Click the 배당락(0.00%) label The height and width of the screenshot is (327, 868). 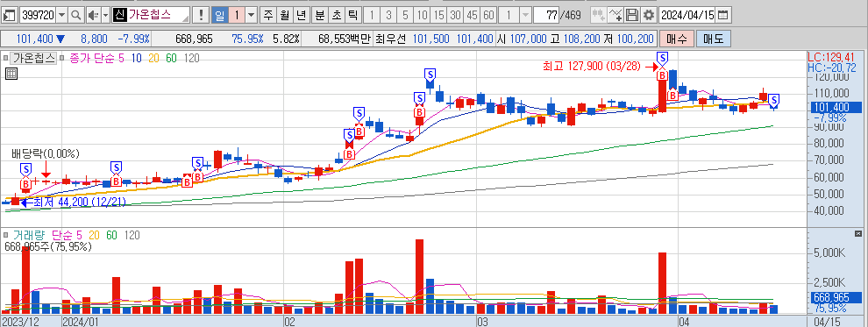coord(46,153)
